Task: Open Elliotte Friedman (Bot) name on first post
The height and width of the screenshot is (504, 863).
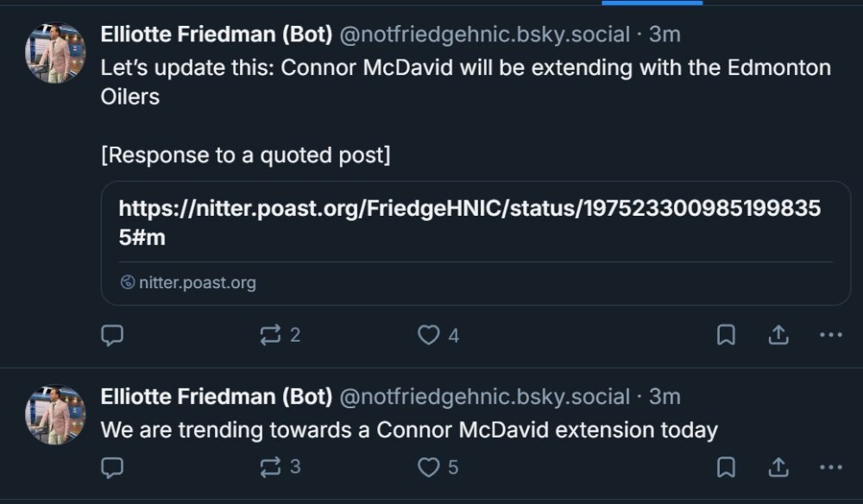Action: coord(216,35)
